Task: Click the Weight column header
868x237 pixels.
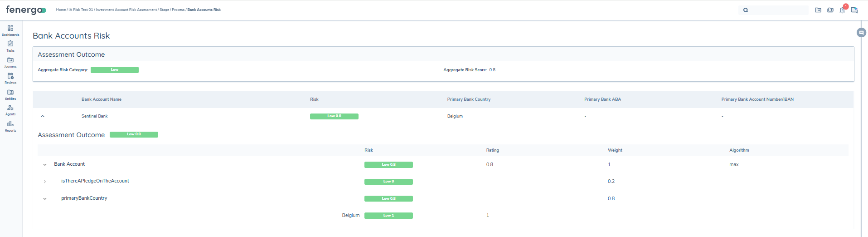Action: [615, 150]
